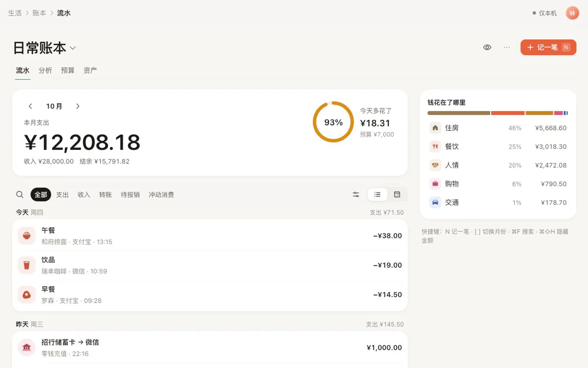588x368 pixels.
Task: Click the brown 住房 segment of spending bar
Action: 459,113
